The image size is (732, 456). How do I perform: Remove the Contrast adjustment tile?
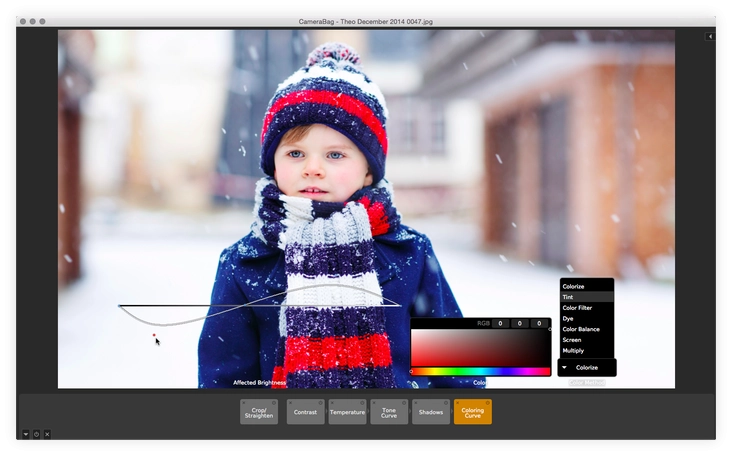(290, 402)
